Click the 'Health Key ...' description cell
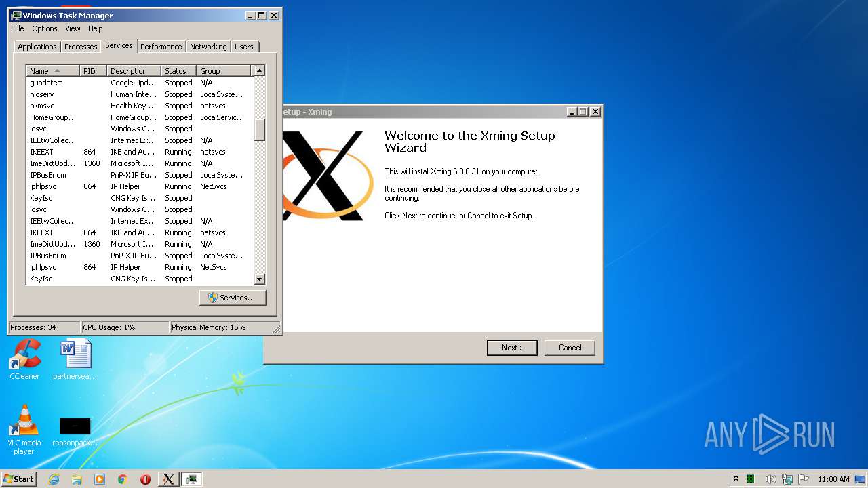Screen dimensions: 868x488 click(x=134, y=106)
